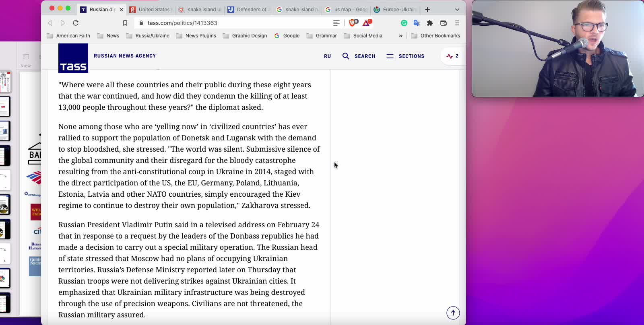Click the Wells Fargo logo in background
This screenshot has height=325, width=644.
click(x=36, y=212)
